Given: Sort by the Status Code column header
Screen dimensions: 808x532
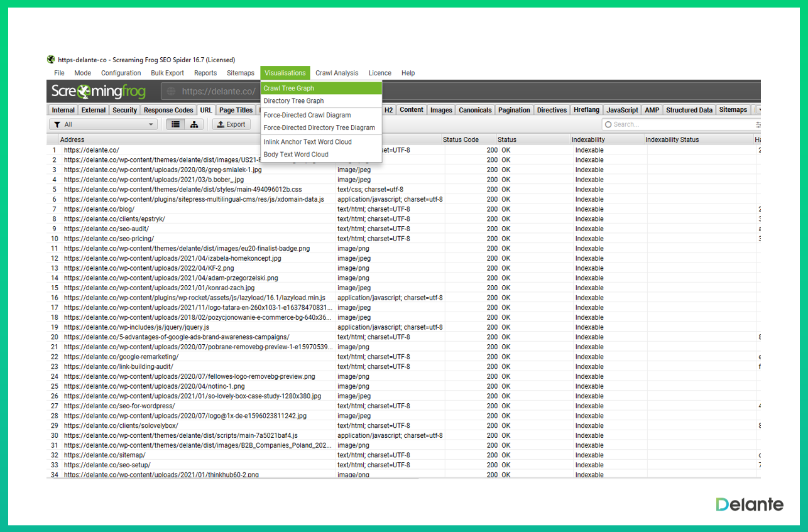Looking at the screenshot, I should [467, 139].
